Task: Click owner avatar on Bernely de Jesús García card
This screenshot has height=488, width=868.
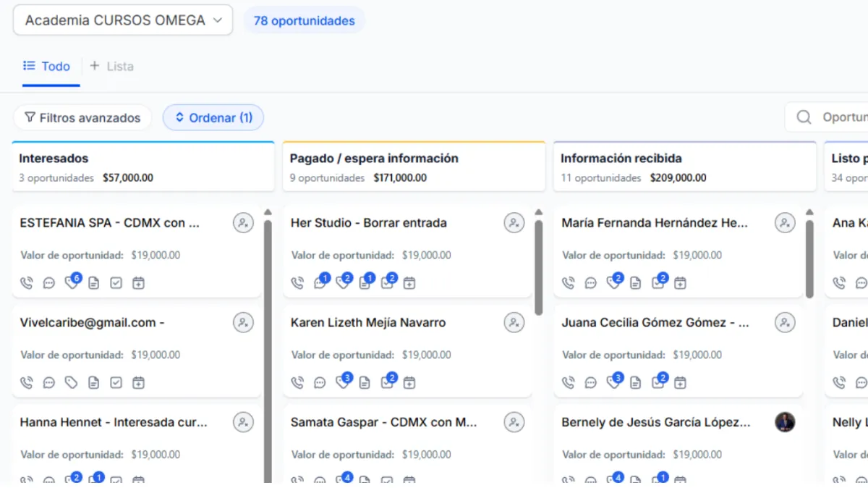Action: click(x=785, y=422)
